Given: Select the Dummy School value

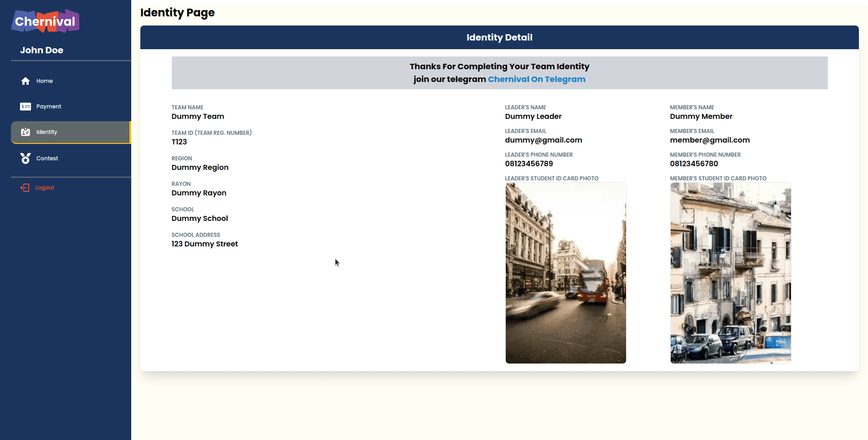Looking at the screenshot, I should 200,219.
